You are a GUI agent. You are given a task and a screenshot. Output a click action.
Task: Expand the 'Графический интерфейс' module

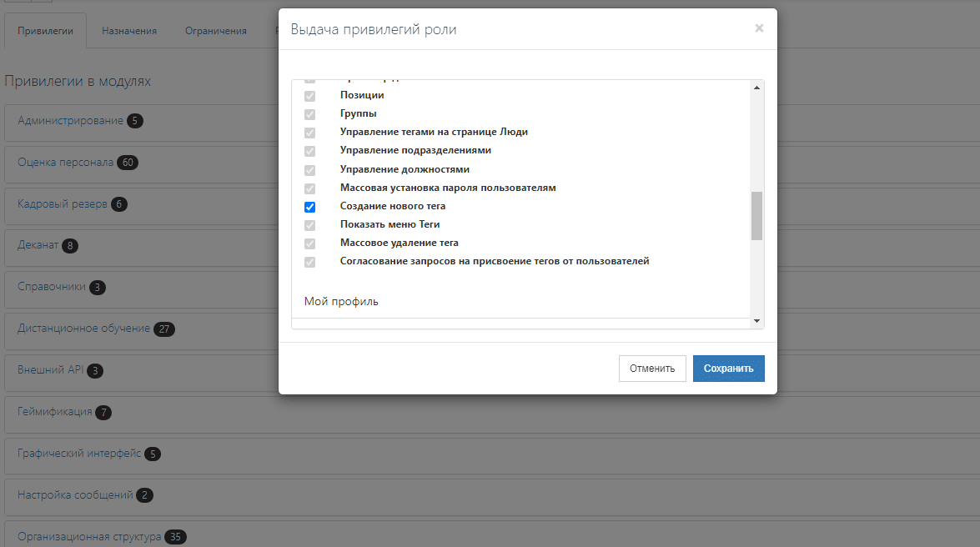click(x=79, y=454)
